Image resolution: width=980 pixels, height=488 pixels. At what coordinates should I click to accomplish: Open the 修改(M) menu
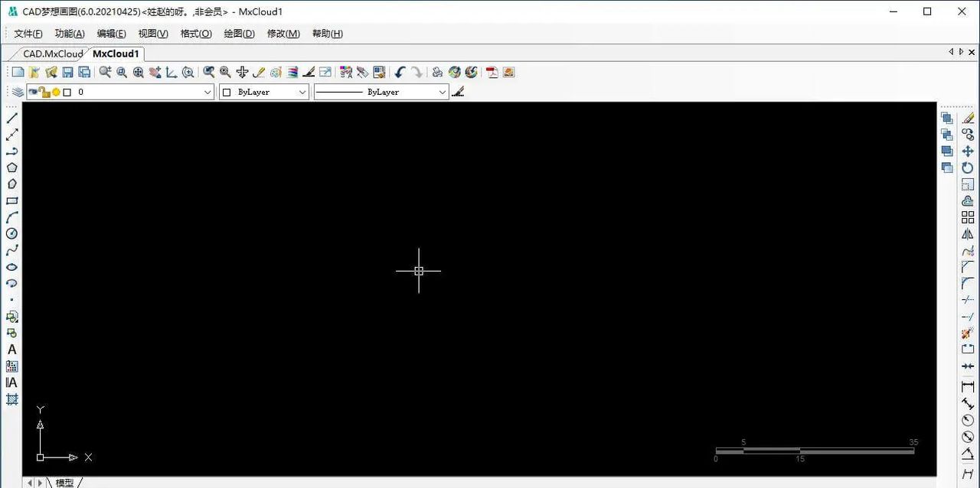(x=283, y=34)
